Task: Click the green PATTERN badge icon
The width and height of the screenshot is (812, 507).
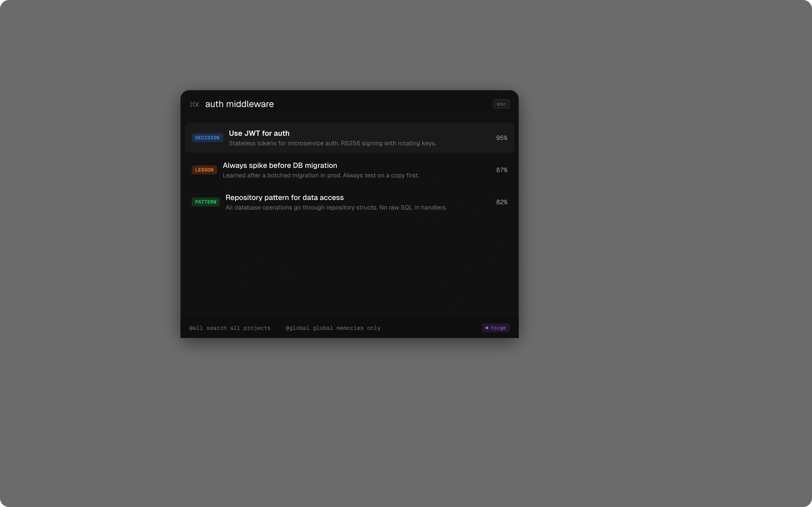Action: pos(205,202)
